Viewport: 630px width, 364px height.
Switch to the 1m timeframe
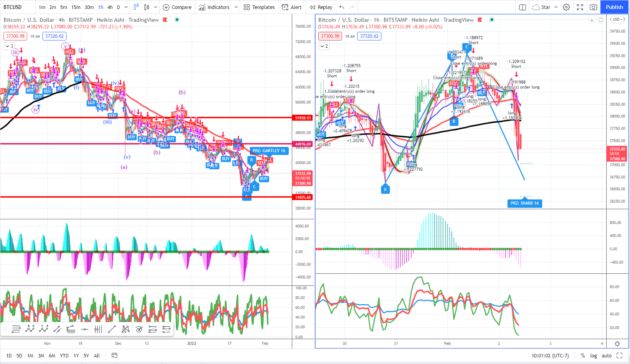point(42,7)
